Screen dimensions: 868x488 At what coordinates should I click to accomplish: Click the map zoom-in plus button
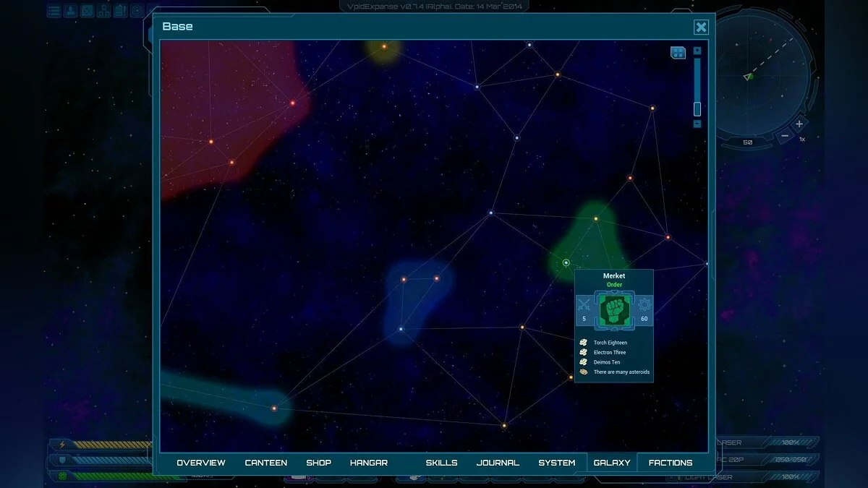697,51
